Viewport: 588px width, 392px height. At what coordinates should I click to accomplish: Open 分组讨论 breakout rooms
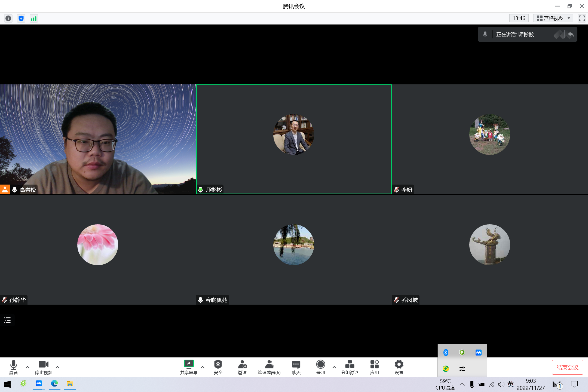tap(350, 367)
